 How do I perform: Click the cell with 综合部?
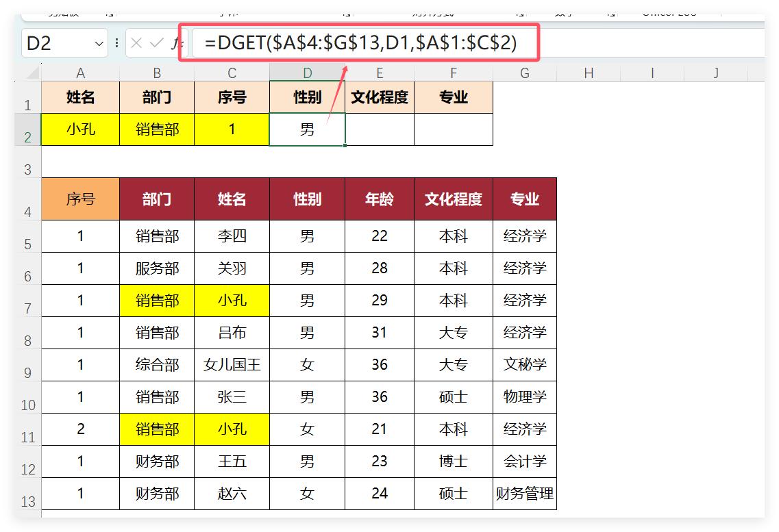tap(157, 365)
